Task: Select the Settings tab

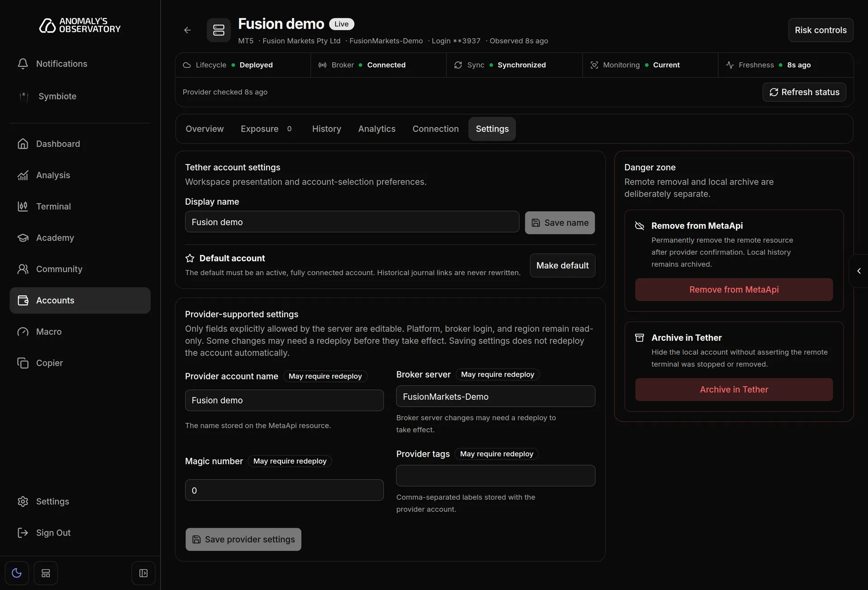Action: (492, 129)
